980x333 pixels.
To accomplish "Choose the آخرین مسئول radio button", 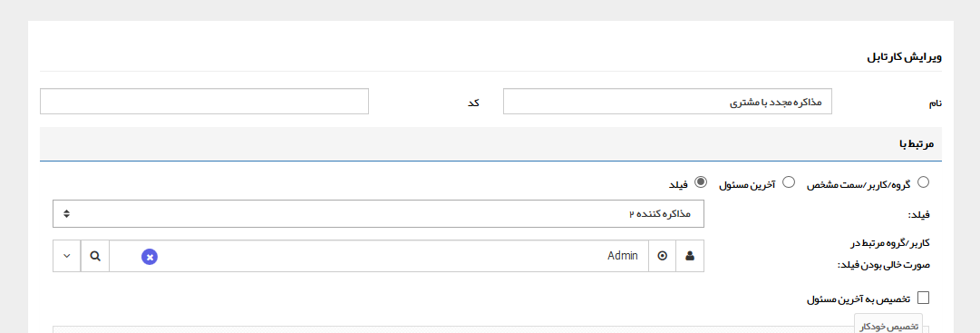I will (789, 182).
